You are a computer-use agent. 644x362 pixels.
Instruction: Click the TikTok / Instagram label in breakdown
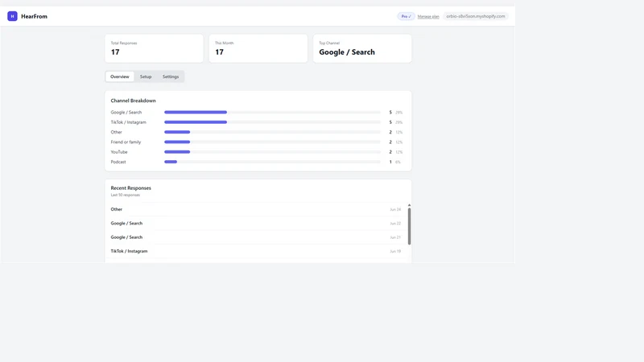click(x=128, y=122)
